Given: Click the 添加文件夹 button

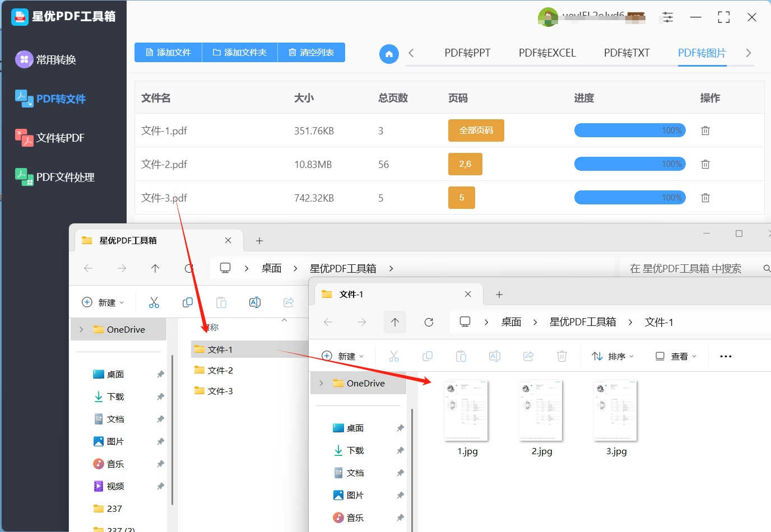Looking at the screenshot, I should pyautogui.click(x=240, y=53).
